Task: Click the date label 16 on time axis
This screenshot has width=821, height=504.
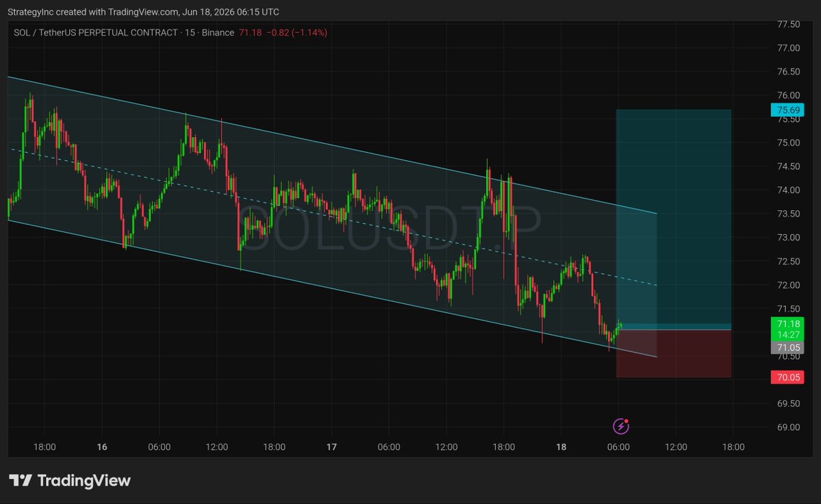Action: tap(102, 447)
